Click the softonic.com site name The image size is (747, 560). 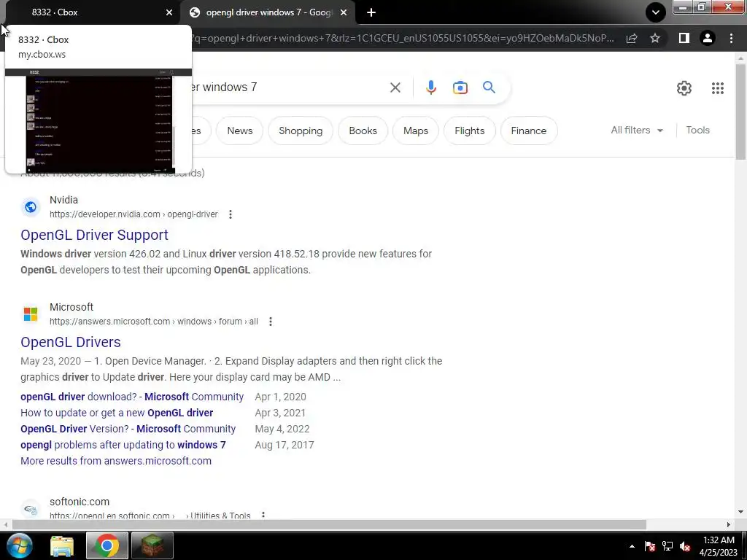[x=80, y=502]
